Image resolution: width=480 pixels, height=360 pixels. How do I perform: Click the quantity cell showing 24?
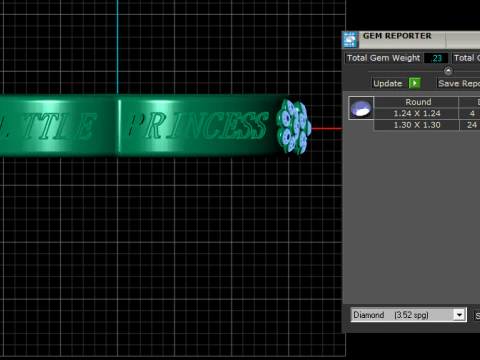[471, 125]
